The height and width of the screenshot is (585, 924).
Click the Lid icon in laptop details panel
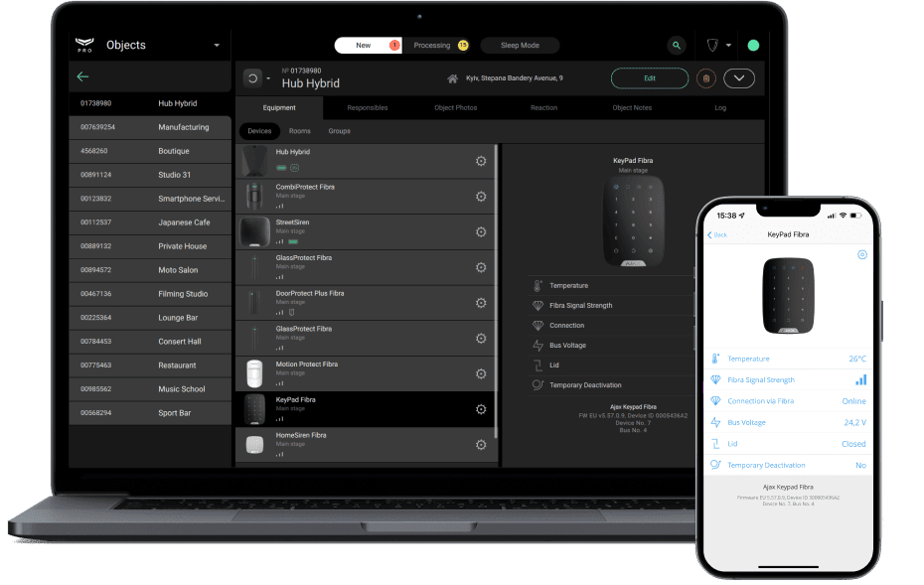click(538, 366)
